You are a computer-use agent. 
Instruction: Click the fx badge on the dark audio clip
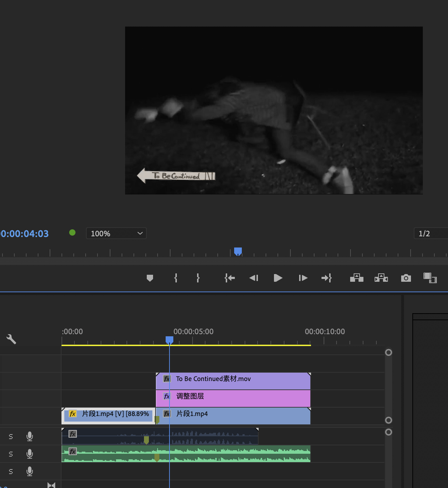73,434
